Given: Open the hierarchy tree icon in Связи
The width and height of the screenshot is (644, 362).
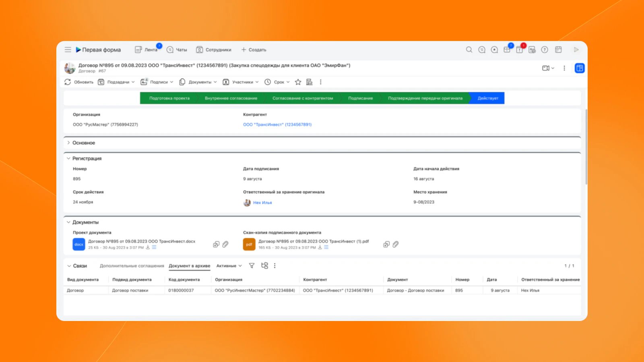Looking at the screenshot, I should tap(264, 265).
